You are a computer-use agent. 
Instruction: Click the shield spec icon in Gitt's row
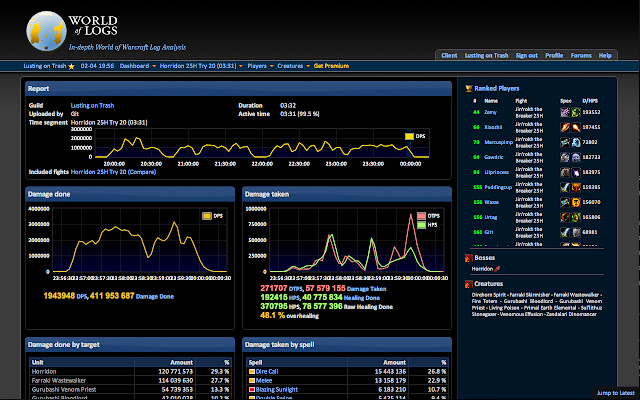tap(576, 232)
